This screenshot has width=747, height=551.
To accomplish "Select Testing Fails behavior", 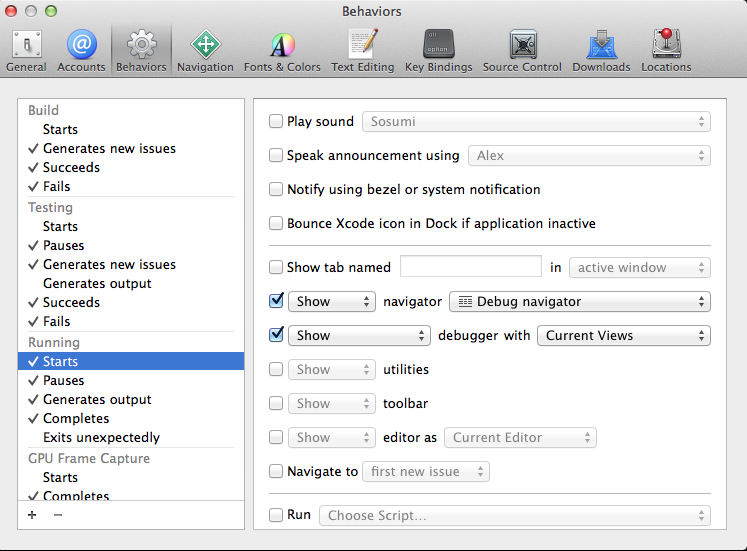I will click(131, 321).
